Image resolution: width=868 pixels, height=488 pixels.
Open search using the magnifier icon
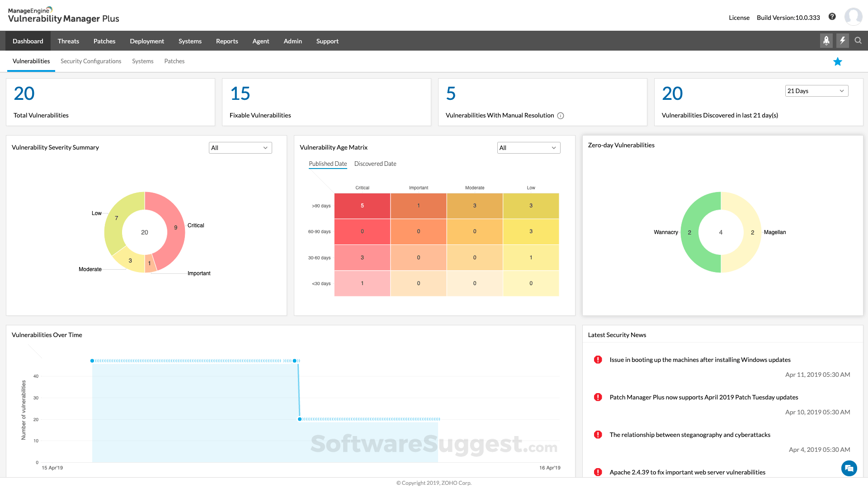click(x=859, y=41)
